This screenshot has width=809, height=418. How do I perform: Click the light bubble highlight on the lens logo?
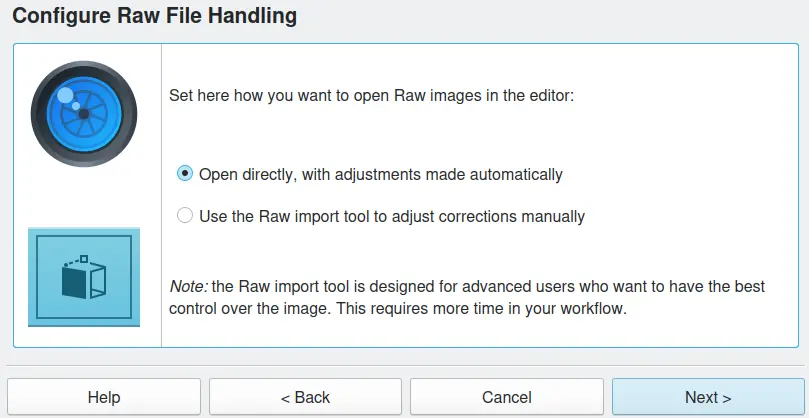click(x=66, y=97)
